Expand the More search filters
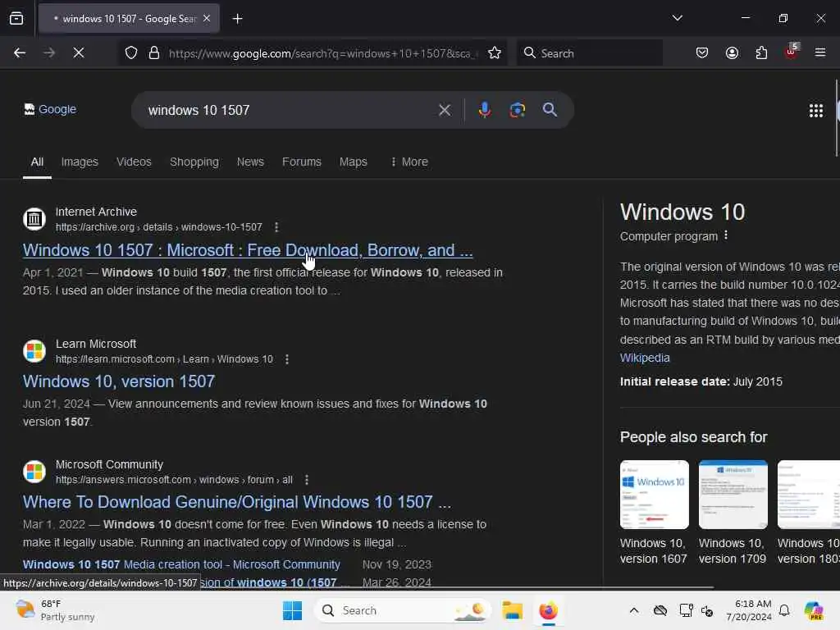Image resolution: width=840 pixels, height=630 pixels. click(409, 162)
